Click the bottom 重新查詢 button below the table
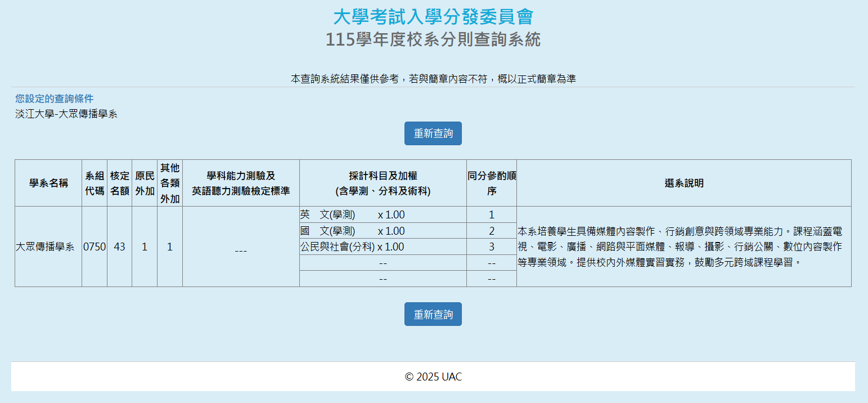 433,314
